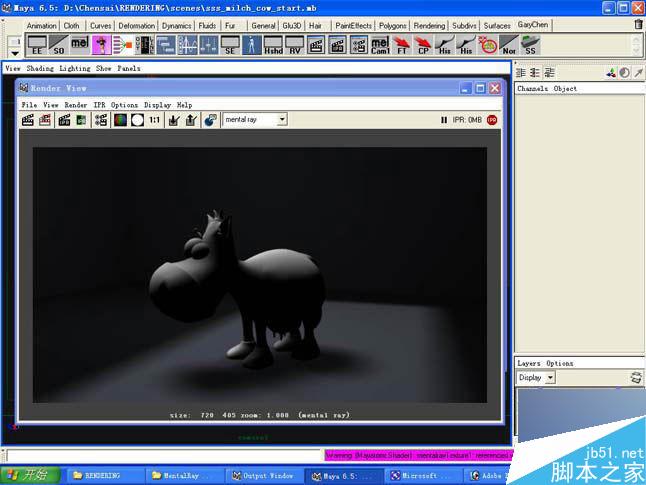
Task: Click the FT red arrow shelf icon
Action: 402,45
